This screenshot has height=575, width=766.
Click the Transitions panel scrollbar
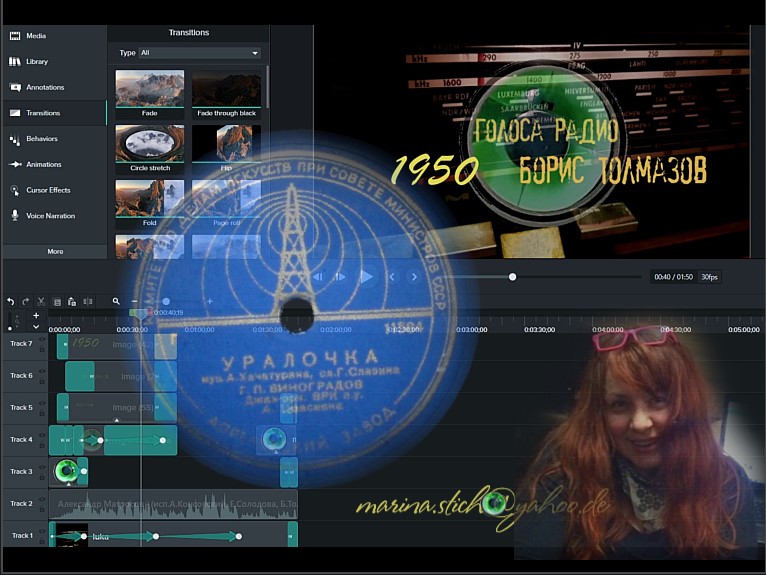pyautogui.click(x=267, y=87)
